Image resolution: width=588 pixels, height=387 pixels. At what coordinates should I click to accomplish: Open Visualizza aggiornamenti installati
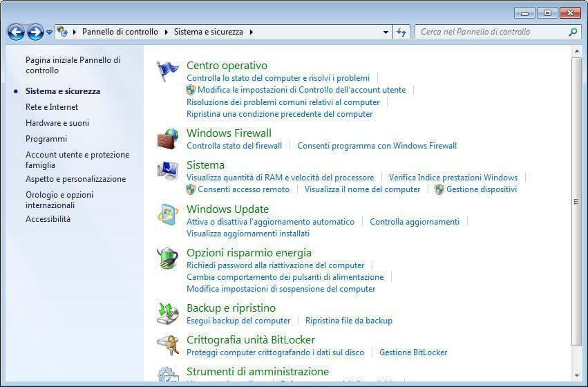click(x=248, y=234)
